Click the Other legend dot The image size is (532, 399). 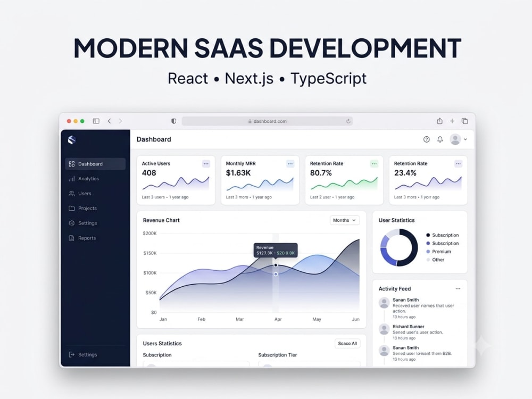[x=428, y=260]
